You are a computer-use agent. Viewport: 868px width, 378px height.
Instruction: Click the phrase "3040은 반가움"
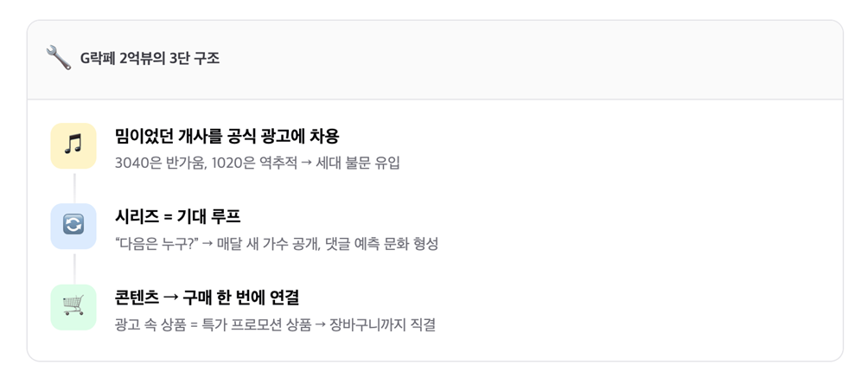tap(156, 163)
